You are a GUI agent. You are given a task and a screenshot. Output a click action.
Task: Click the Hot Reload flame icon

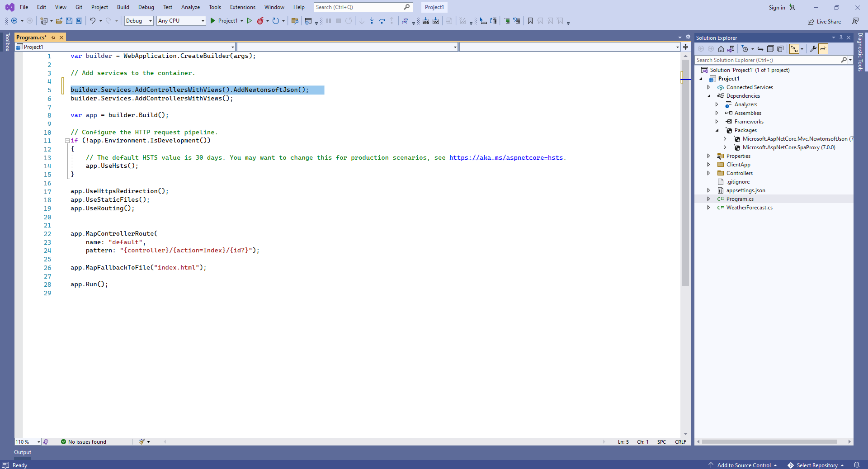click(260, 21)
